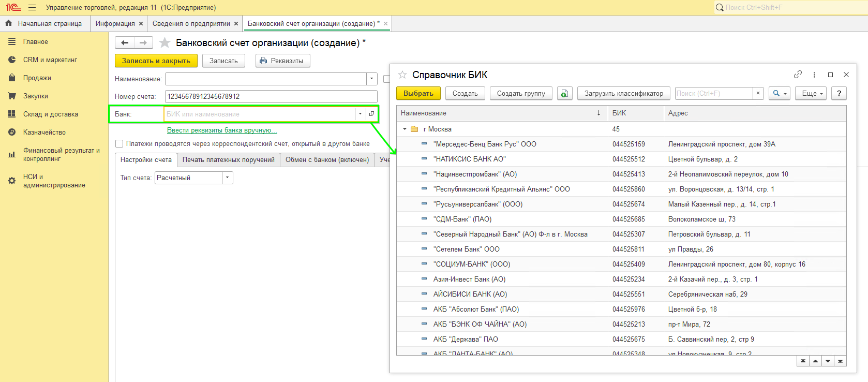Open help with the question mark button
Viewport: 868px width, 382px height.
pyautogui.click(x=839, y=93)
